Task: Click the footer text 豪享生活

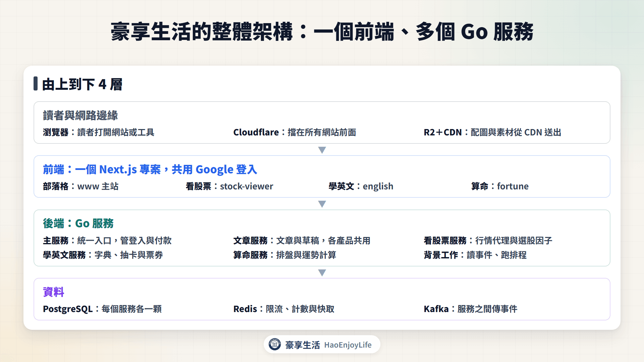Action: point(303,345)
